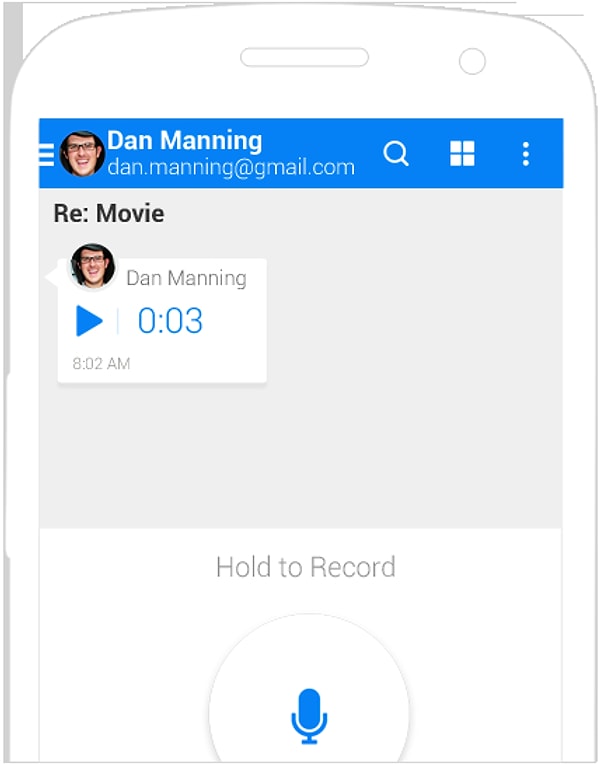Select the header name Dan Manning
This screenshot has width=600, height=764.
coord(185,141)
